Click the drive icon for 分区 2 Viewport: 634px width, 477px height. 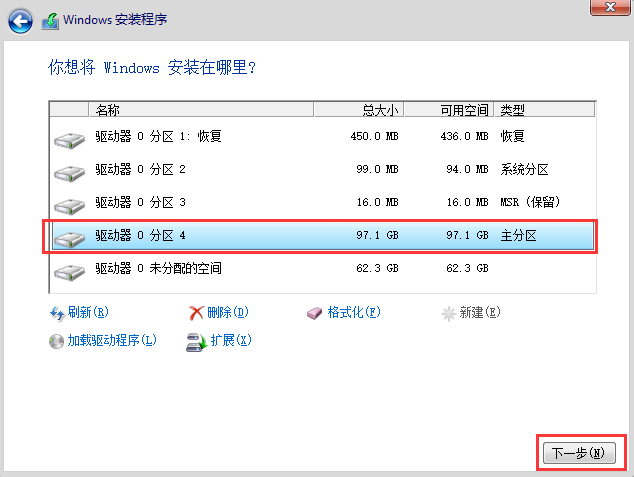(70, 173)
